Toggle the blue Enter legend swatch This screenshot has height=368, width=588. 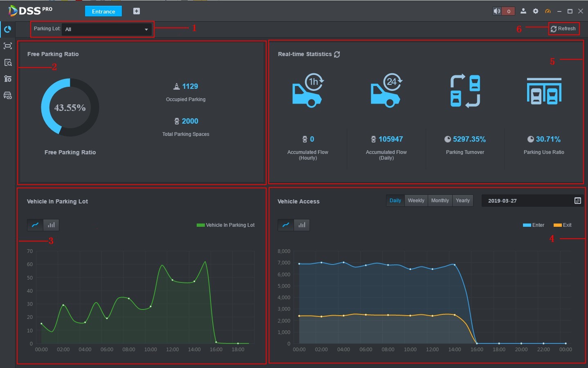(x=527, y=225)
